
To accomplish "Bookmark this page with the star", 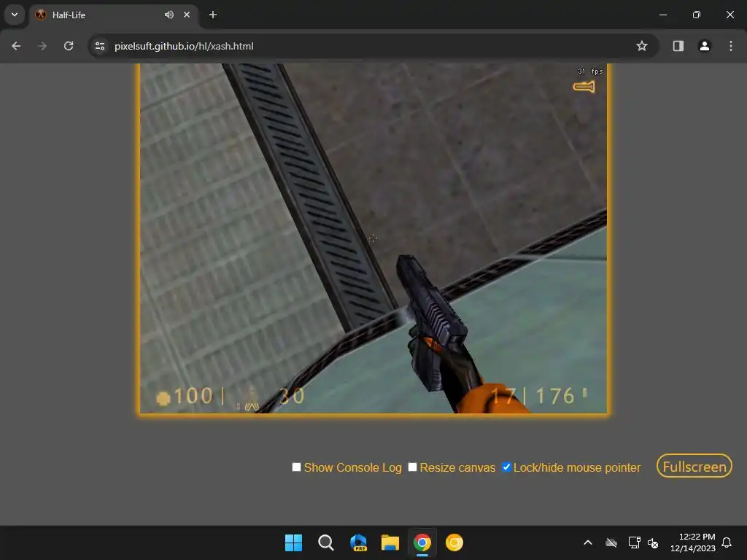I will (642, 46).
